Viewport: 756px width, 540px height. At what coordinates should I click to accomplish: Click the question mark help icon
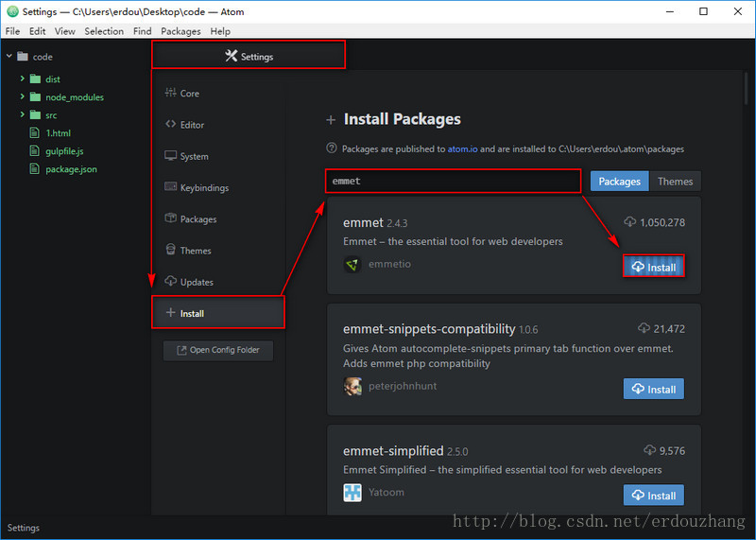[x=332, y=148]
